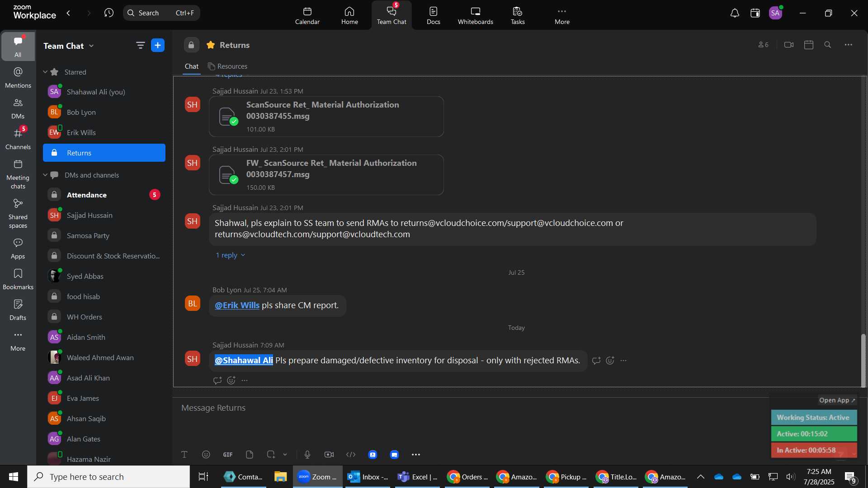The image size is (868, 488).
Task: Expand the 1 reply thread
Action: (x=230, y=255)
